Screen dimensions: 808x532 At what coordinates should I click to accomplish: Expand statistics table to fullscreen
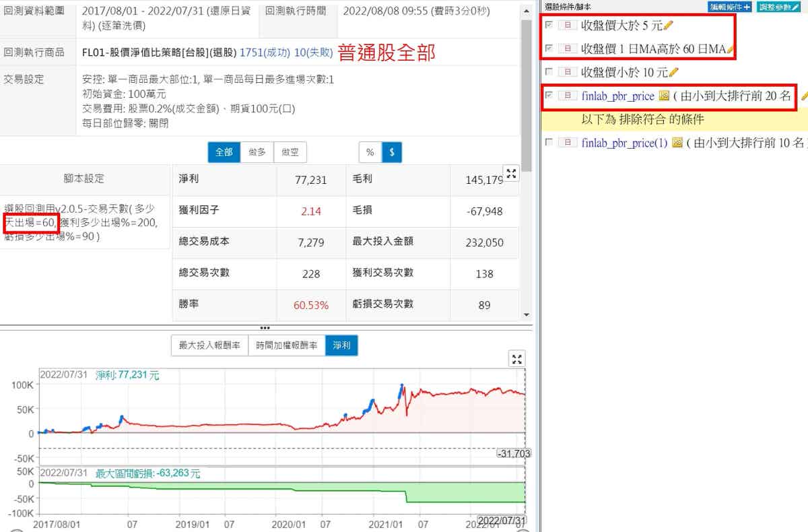coord(511,174)
